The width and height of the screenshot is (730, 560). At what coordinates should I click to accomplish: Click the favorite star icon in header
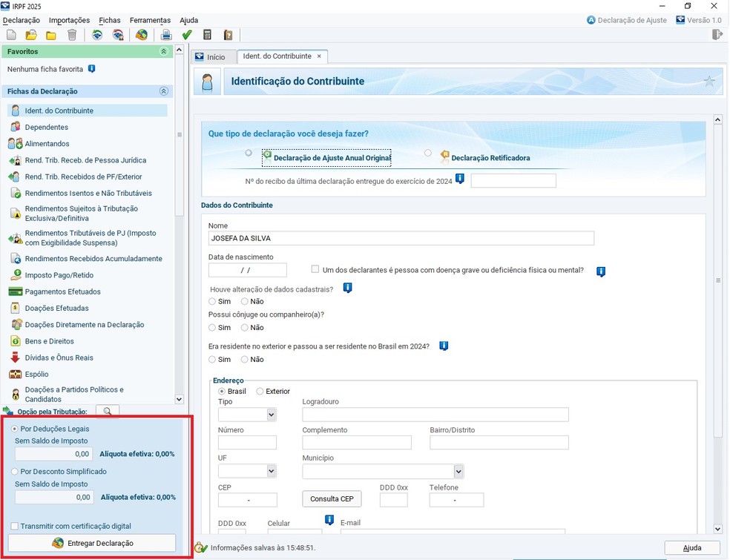[709, 82]
